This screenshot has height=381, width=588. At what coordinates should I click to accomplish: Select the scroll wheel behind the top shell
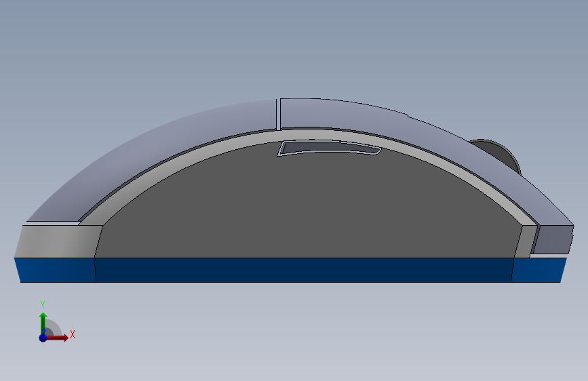[x=502, y=155]
